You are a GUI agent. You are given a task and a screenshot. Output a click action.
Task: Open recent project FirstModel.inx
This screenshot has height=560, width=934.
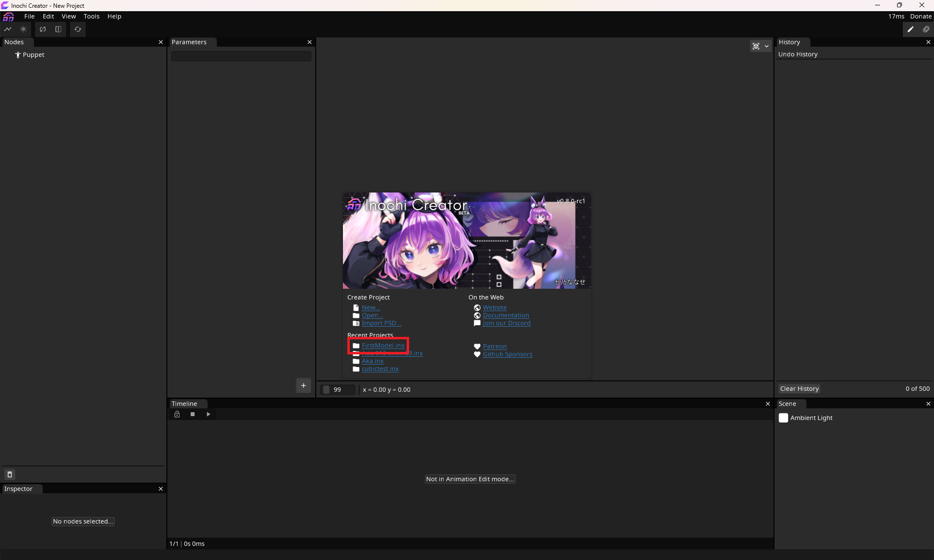click(383, 346)
